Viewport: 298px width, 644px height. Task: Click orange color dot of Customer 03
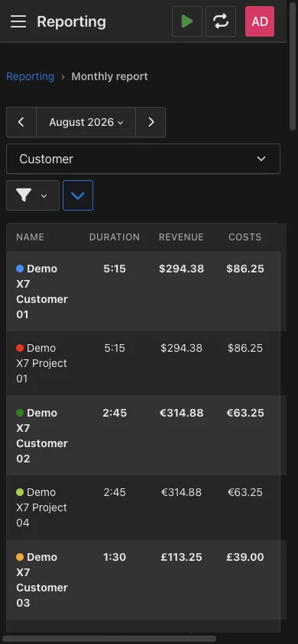20,557
